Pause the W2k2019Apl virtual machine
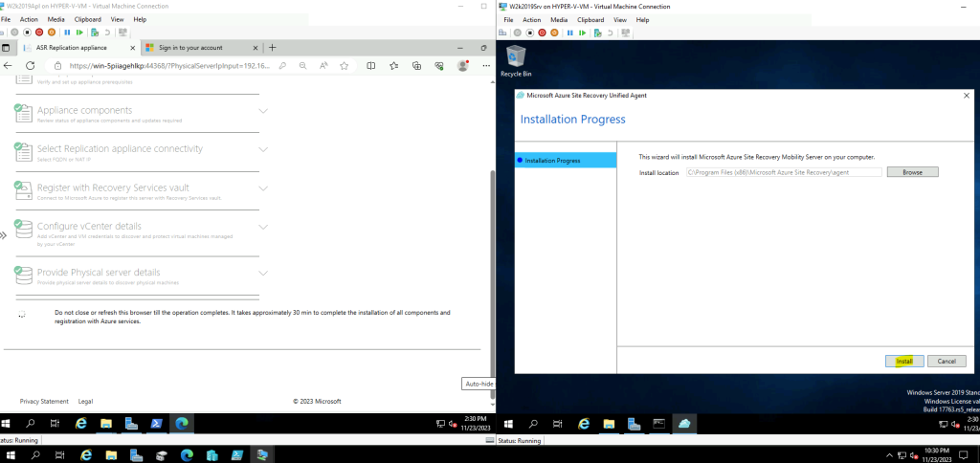The height and width of the screenshot is (463, 980). 67,32
